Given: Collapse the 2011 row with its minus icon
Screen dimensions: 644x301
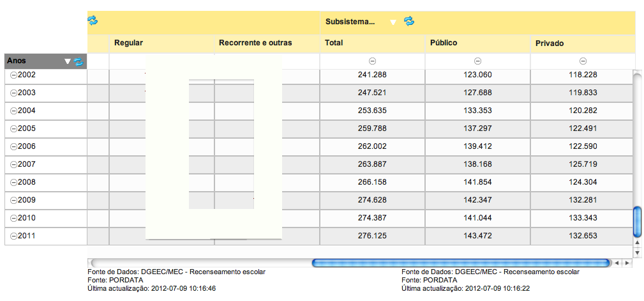Looking at the screenshot, I should point(13,236).
